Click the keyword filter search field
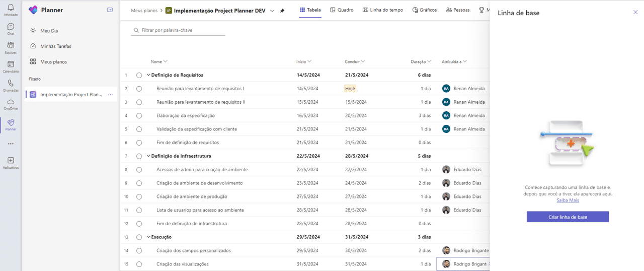The image size is (644, 271). click(179, 30)
